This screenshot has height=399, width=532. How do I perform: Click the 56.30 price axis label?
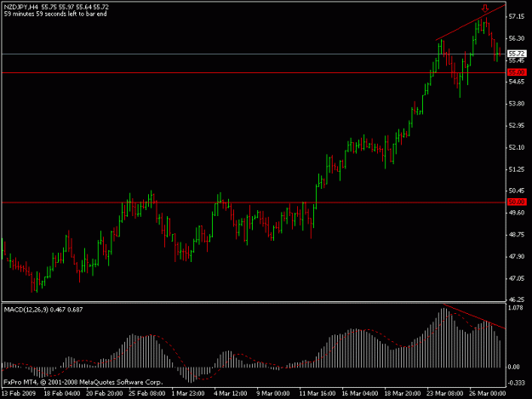(517, 38)
